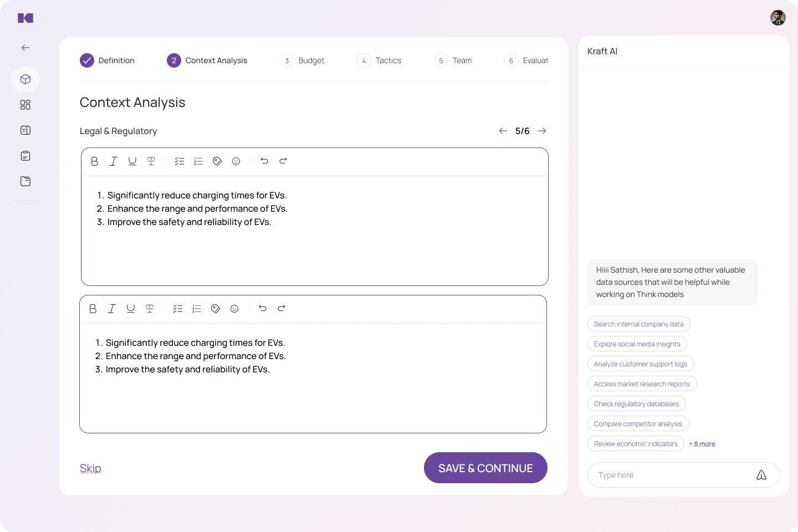The width and height of the screenshot is (798, 532).
Task: Undo last change in the first editor
Action: click(x=264, y=161)
